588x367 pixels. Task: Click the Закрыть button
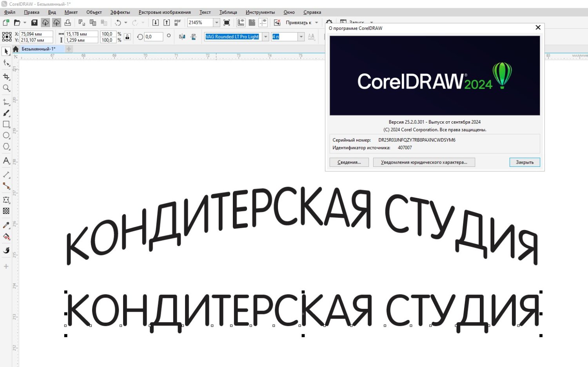[x=525, y=163]
